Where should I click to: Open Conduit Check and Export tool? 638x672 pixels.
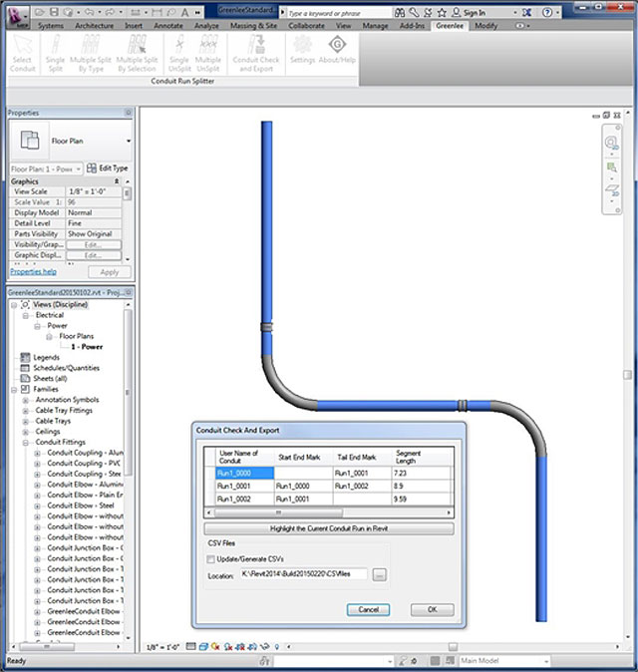coord(256,54)
